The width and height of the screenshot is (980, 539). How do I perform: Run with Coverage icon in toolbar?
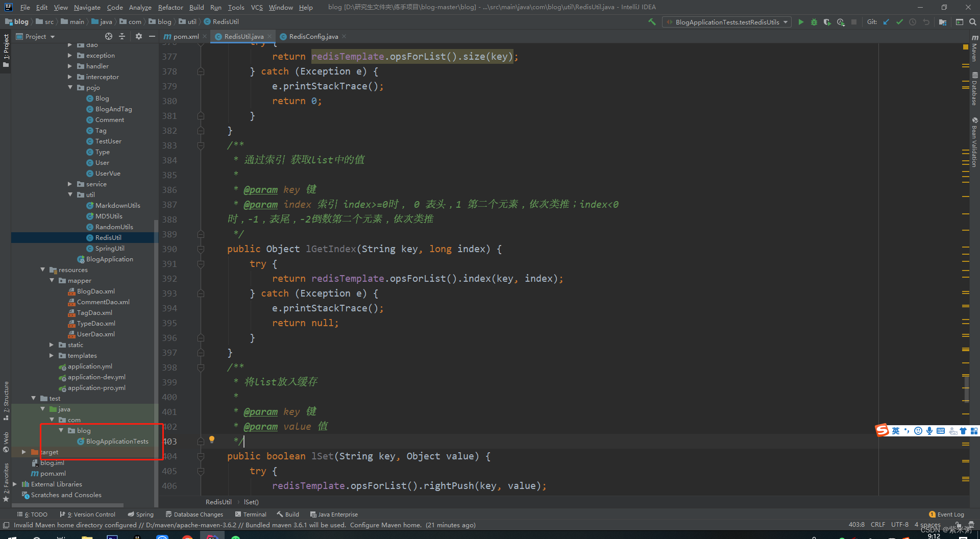tap(827, 22)
